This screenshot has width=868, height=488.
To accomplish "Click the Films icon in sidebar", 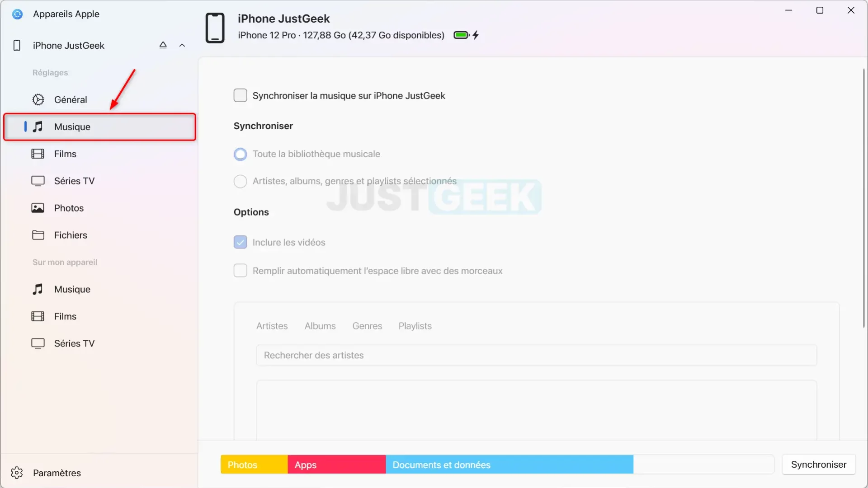I will point(37,154).
